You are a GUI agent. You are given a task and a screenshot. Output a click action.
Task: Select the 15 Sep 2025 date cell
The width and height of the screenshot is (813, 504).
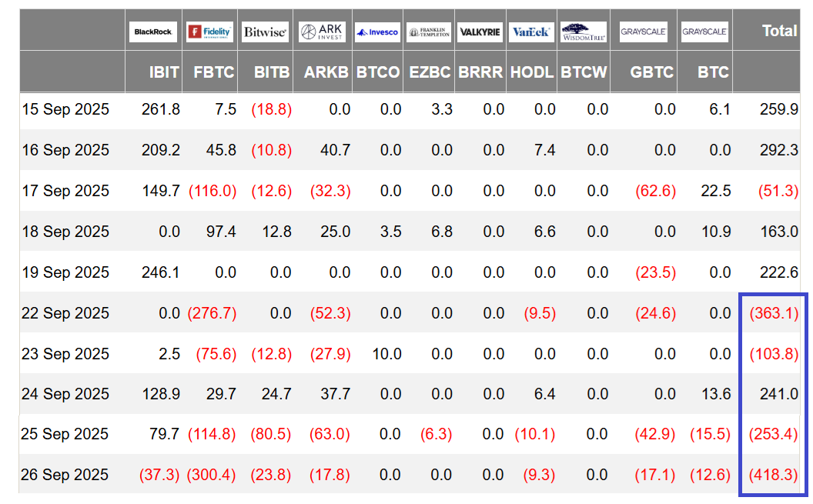pos(65,109)
